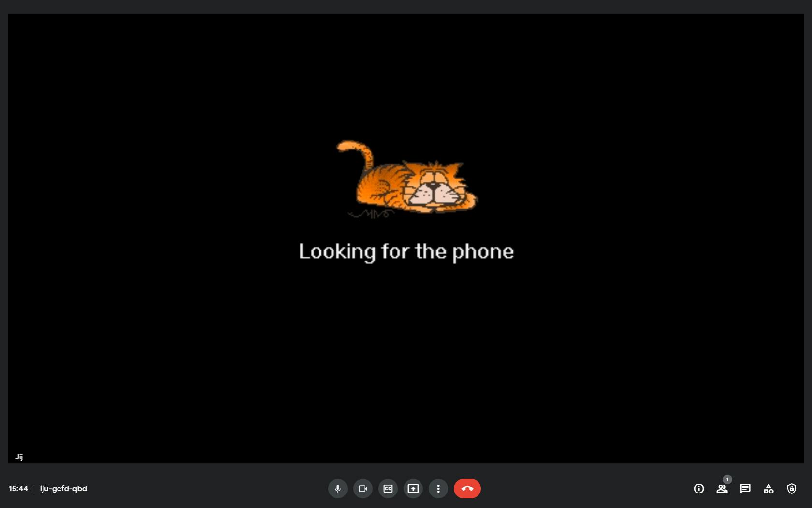
Task: Click the clock time 15:44
Action: 18,489
